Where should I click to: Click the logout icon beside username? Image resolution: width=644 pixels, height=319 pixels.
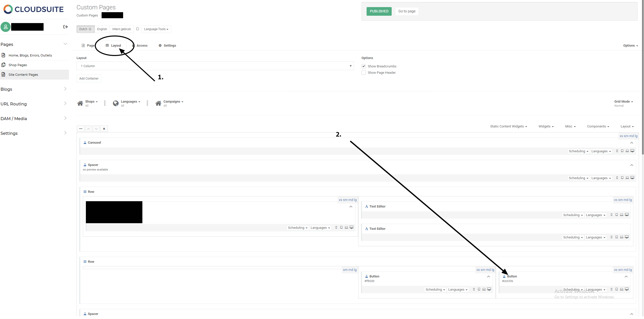[65, 27]
